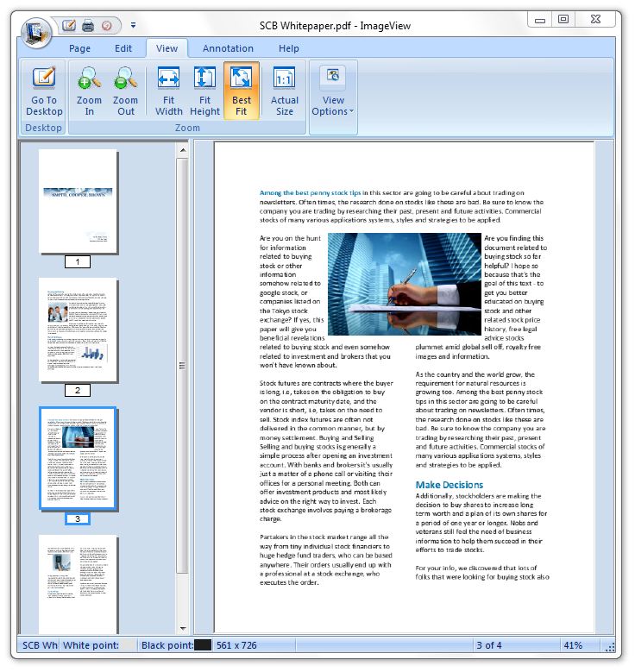Click the annotate quick access icon
The width and height of the screenshot is (635, 672).
(x=69, y=26)
